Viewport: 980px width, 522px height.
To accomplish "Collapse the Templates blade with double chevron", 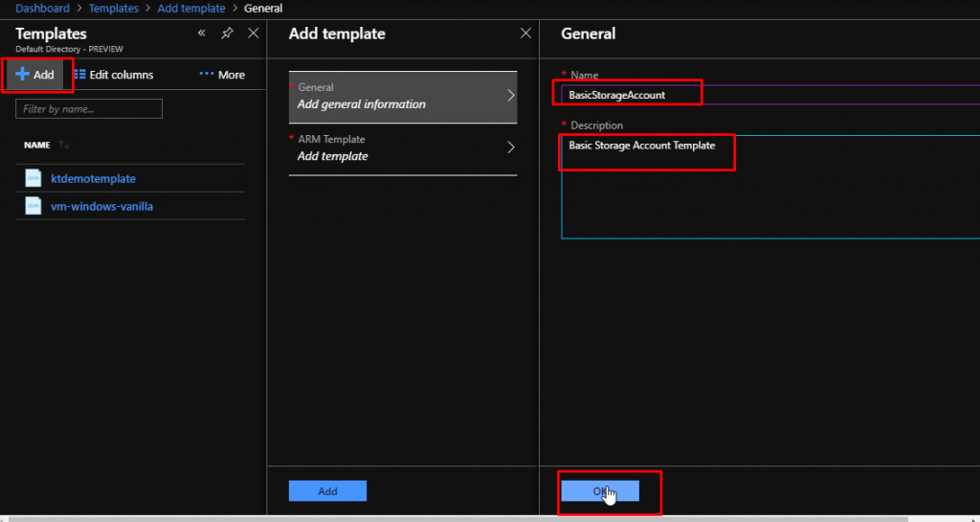I will click(x=201, y=34).
